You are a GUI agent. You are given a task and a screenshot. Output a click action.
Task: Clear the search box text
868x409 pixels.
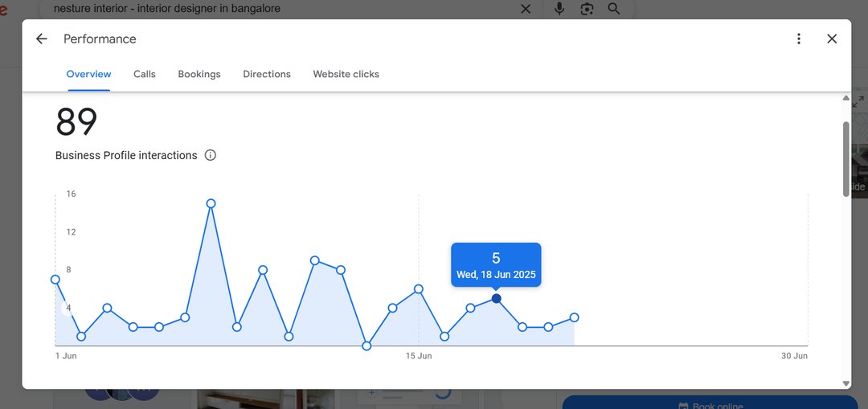pyautogui.click(x=526, y=9)
